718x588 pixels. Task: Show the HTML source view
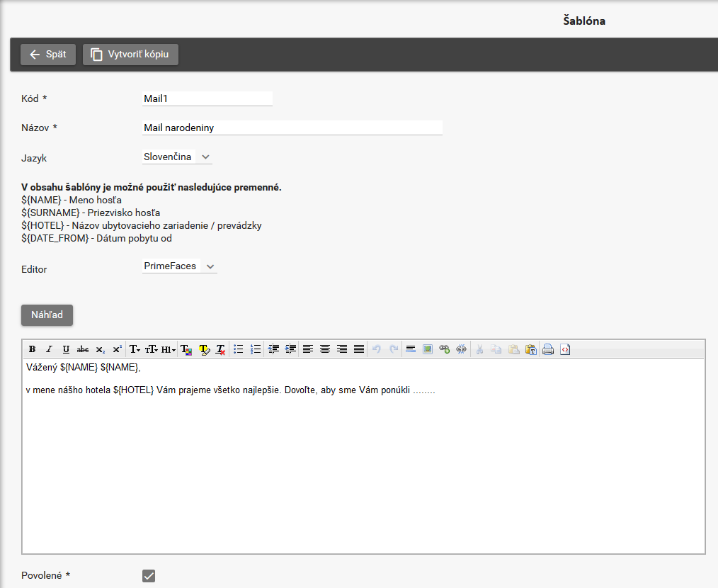click(x=564, y=349)
